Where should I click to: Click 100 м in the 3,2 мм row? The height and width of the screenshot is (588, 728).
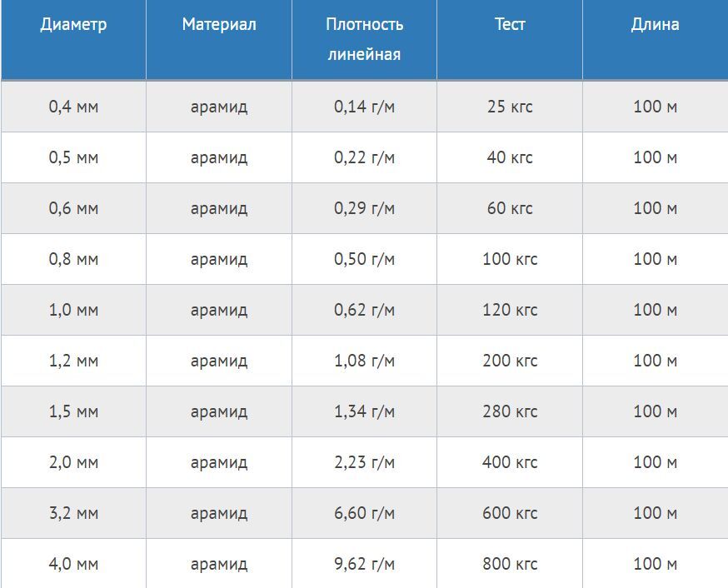click(655, 513)
